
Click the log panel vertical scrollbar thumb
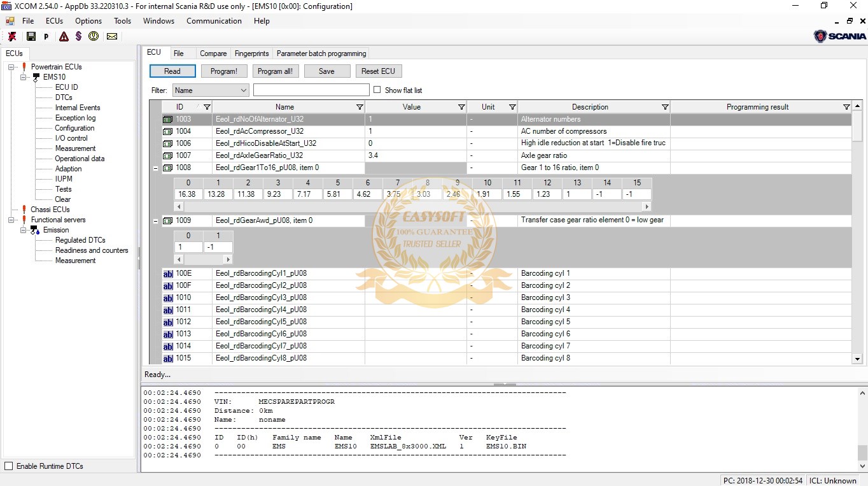862,453
